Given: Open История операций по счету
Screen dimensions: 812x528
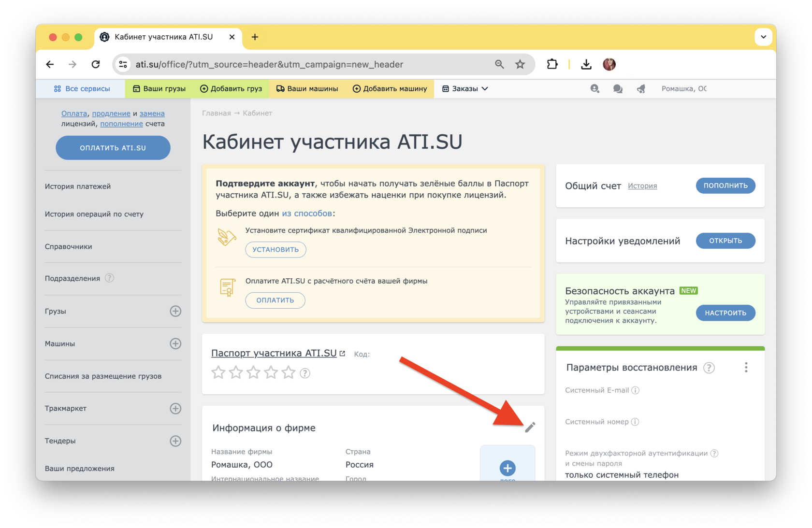Looking at the screenshot, I should [94, 214].
